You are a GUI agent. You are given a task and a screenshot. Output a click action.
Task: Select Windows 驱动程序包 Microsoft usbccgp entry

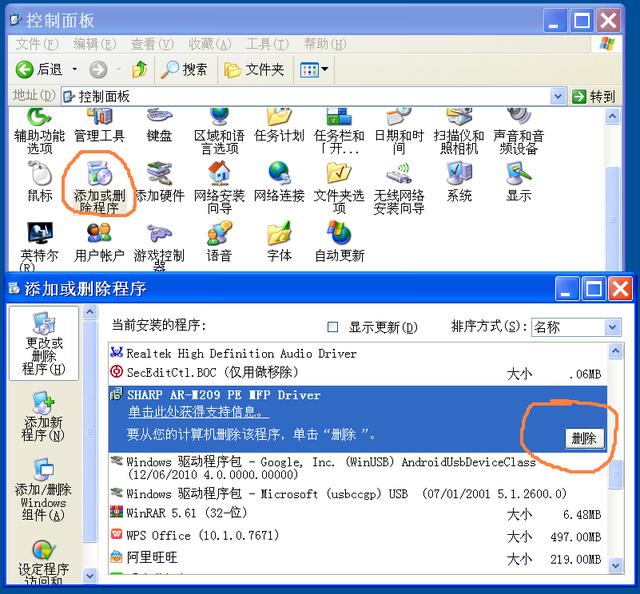point(358,494)
